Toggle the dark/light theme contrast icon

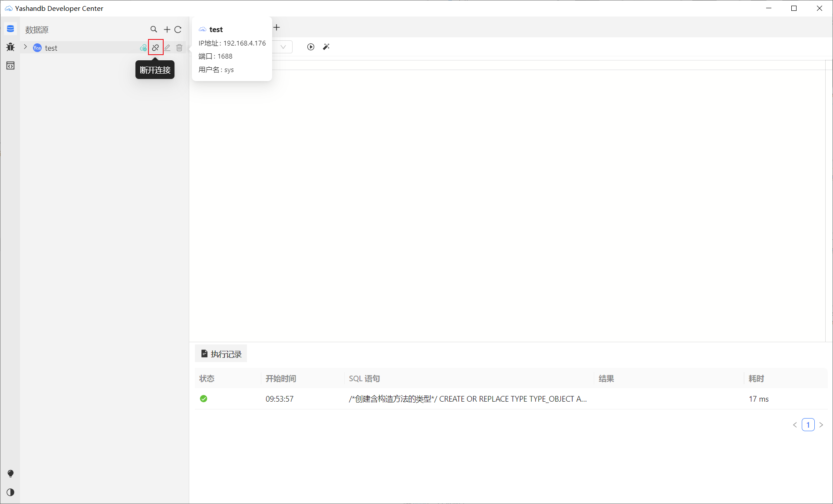coord(10,492)
